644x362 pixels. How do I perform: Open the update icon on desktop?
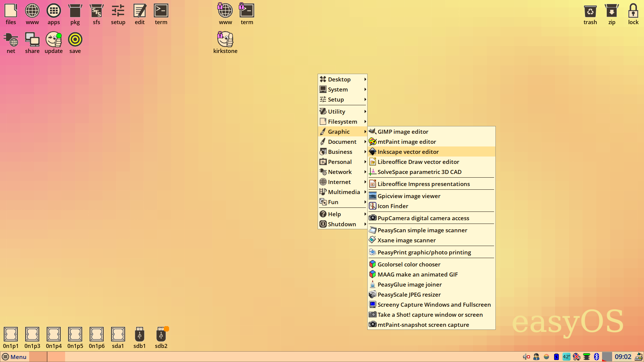pos(54,43)
